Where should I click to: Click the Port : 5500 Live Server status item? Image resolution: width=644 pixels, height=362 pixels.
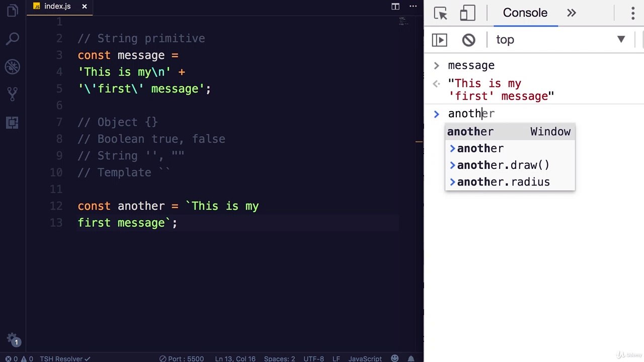pyautogui.click(x=182, y=358)
